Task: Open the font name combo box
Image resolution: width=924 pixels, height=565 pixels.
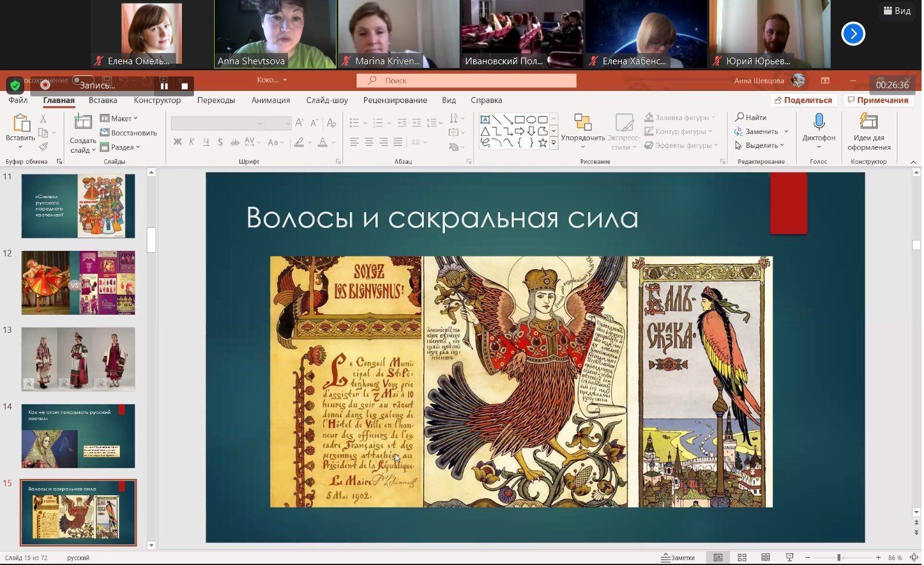Action: 217,123
